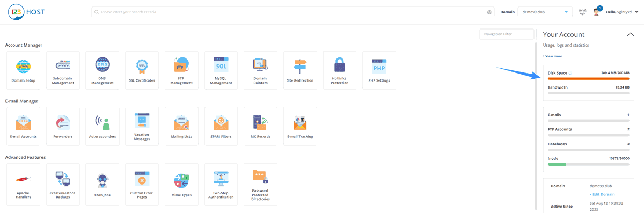Open MX Records
The width and height of the screenshot is (644, 213).
(260, 126)
